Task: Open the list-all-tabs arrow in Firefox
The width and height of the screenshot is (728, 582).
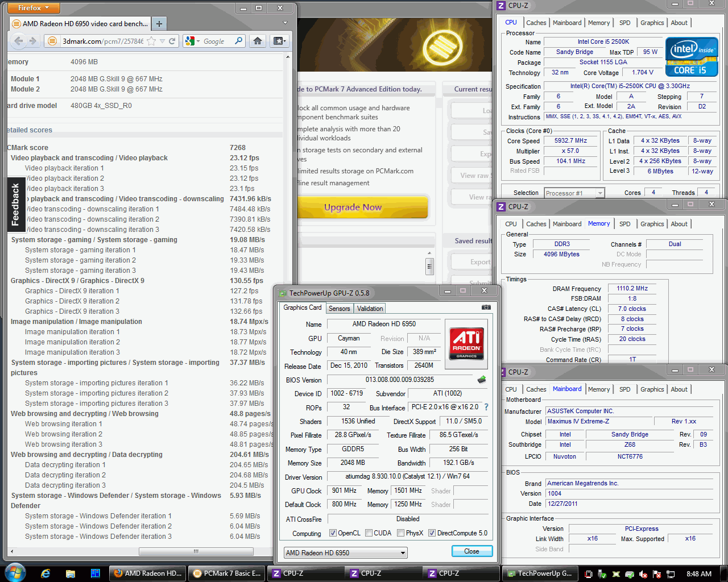Action: point(285,23)
